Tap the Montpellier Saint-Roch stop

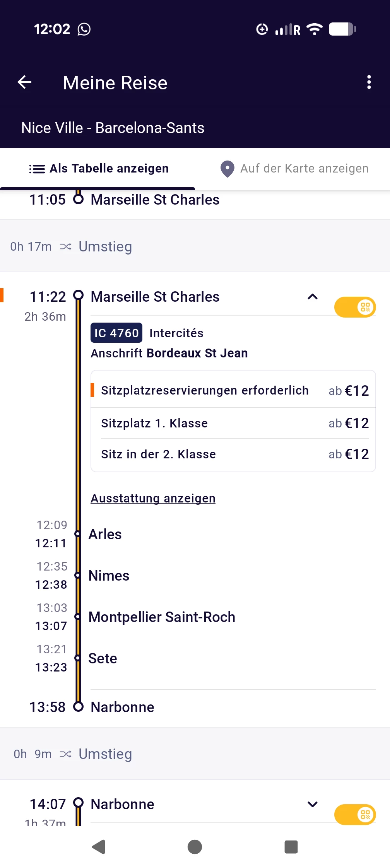[x=162, y=617]
